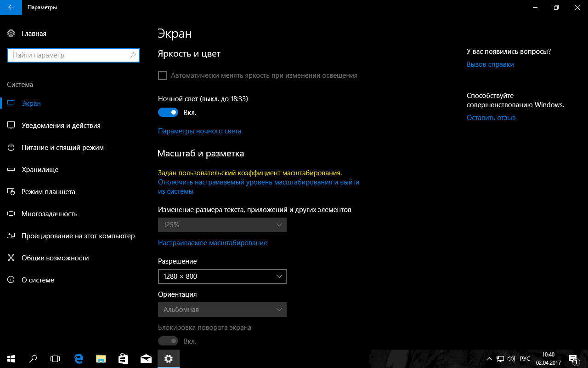Select Режим планшета menu label
The image size is (588, 368).
pyautogui.click(x=48, y=192)
